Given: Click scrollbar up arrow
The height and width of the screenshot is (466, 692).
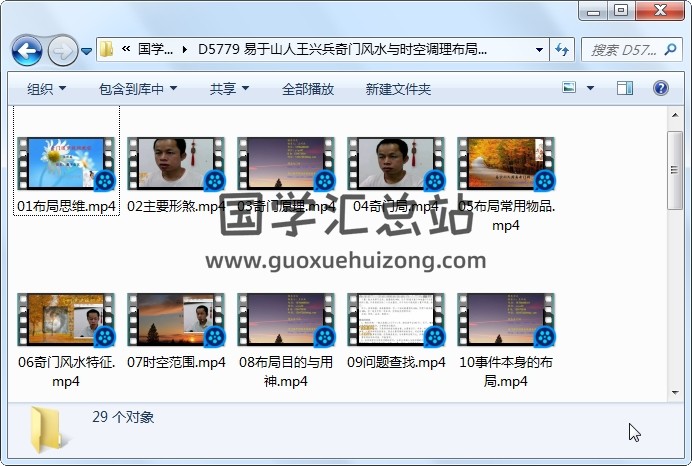Looking at the screenshot, I should click(x=675, y=115).
